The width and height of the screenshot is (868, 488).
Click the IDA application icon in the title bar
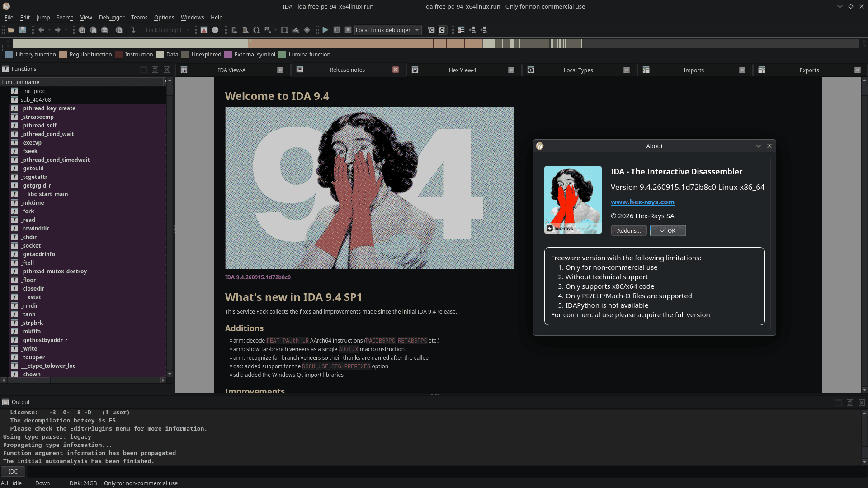click(6, 6)
